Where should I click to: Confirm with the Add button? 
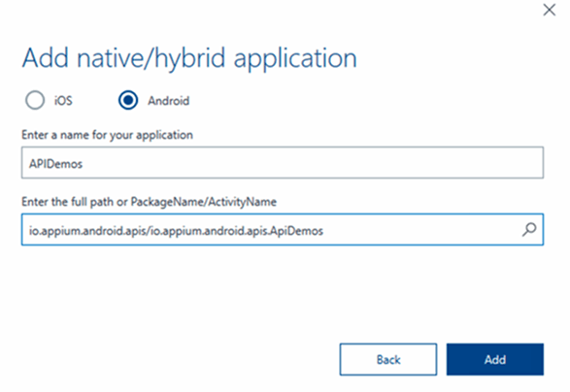tap(495, 359)
